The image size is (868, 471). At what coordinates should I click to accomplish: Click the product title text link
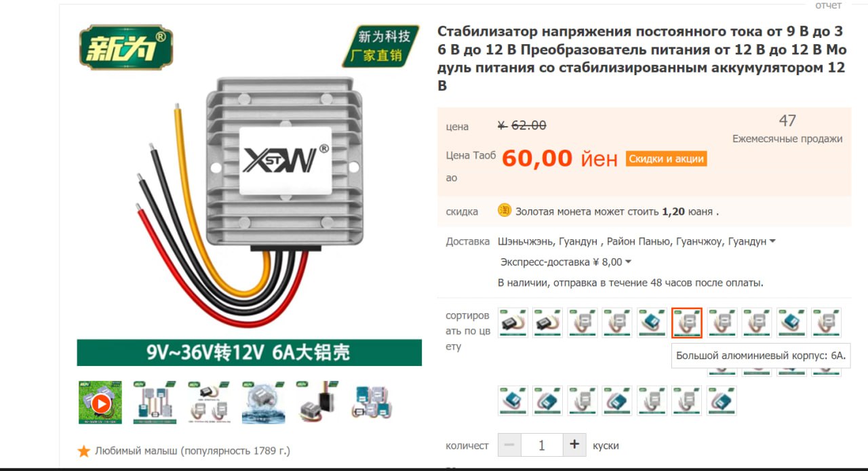click(642, 58)
